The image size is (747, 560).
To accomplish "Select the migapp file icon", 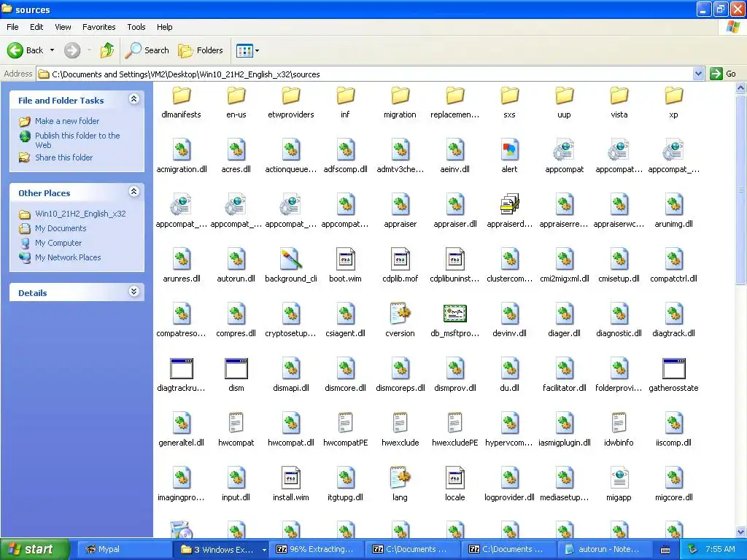I will 619,478.
